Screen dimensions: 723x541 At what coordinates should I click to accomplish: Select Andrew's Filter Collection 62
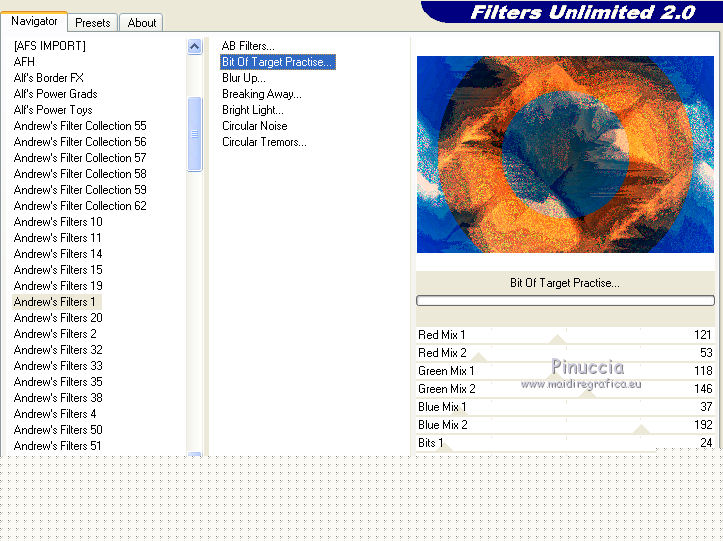(x=80, y=206)
